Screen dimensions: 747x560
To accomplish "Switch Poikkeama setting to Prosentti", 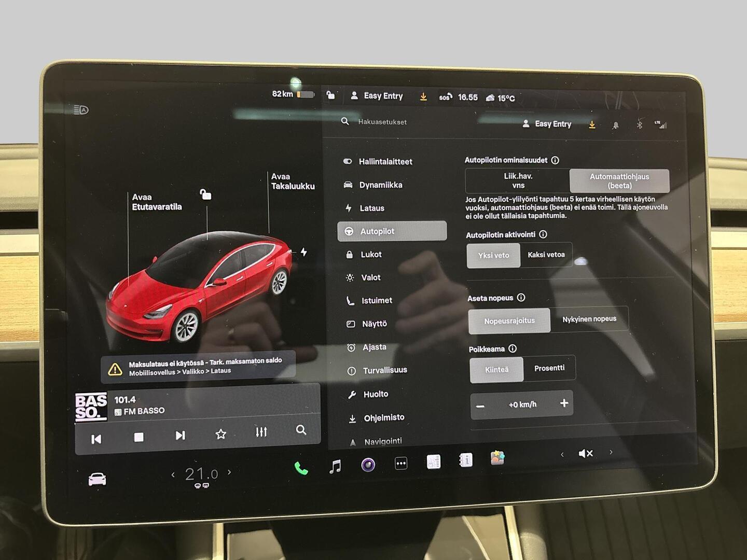I will (550, 368).
